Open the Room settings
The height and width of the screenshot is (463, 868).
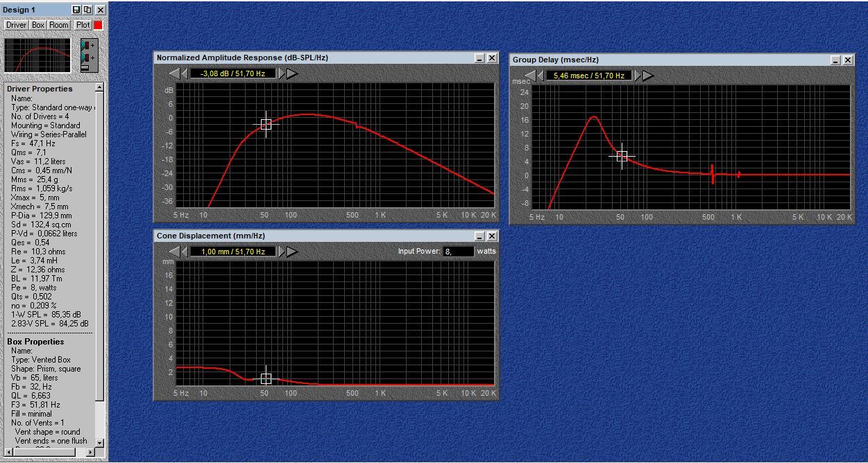(x=59, y=25)
